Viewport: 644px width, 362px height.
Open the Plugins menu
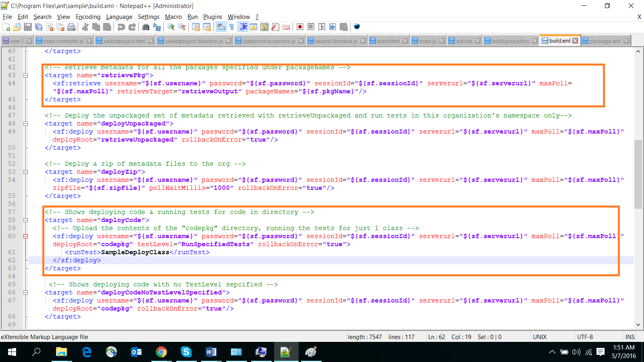click(x=213, y=17)
